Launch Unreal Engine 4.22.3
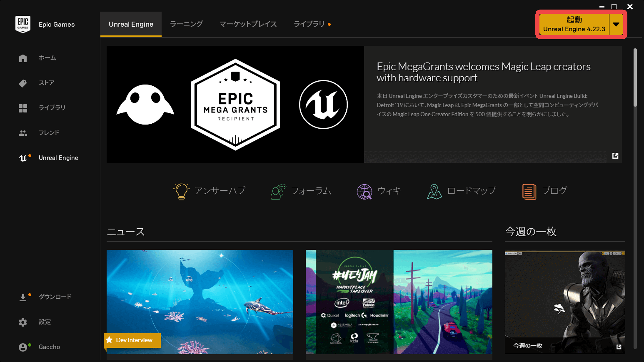The image size is (644, 362). pyautogui.click(x=574, y=25)
